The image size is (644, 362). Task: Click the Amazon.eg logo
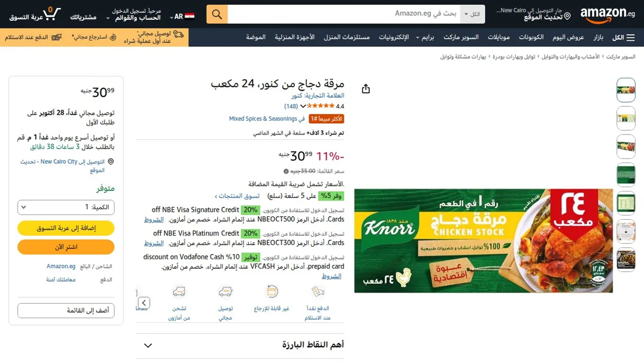point(608,14)
